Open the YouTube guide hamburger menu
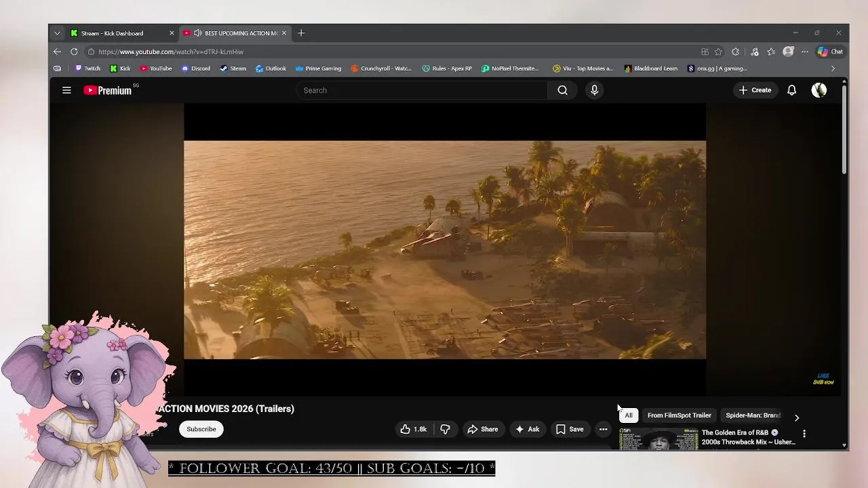The width and height of the screenshot is (868, 488). (x=66, y=90)
